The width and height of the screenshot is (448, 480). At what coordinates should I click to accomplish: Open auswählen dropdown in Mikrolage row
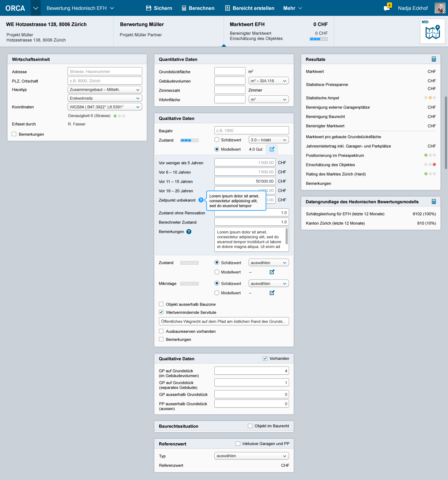(269, 283)
